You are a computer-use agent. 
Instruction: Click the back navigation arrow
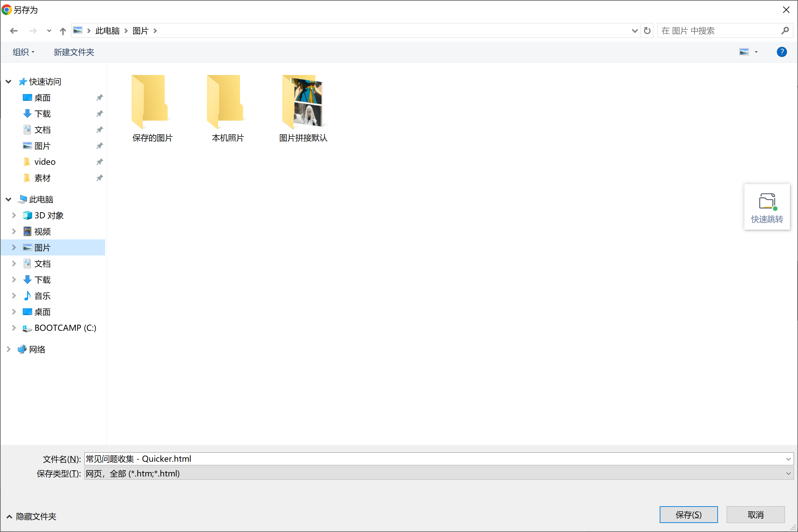click(x=14, y=31)
